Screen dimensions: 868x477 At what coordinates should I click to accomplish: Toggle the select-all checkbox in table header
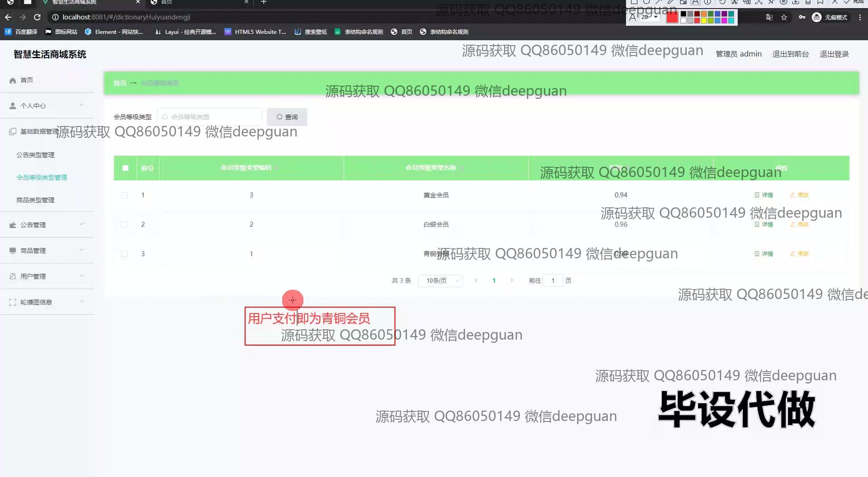(125, 168)
